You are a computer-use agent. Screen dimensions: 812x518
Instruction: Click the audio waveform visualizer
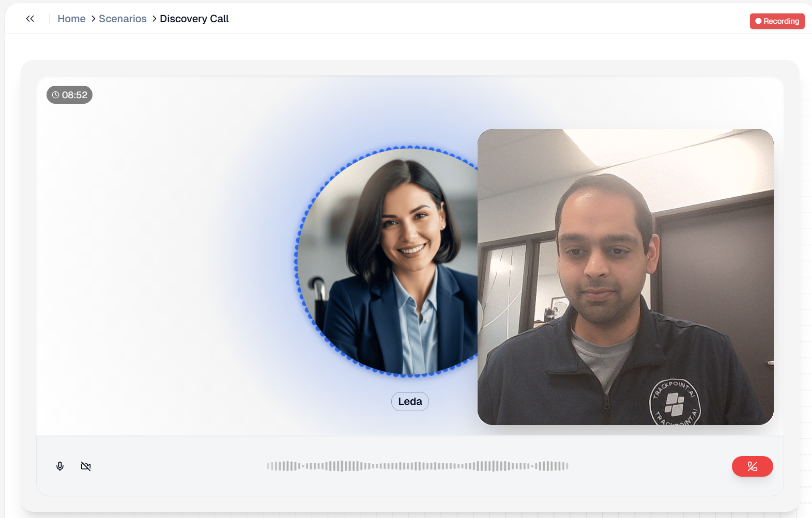click(x=417, y=466)
